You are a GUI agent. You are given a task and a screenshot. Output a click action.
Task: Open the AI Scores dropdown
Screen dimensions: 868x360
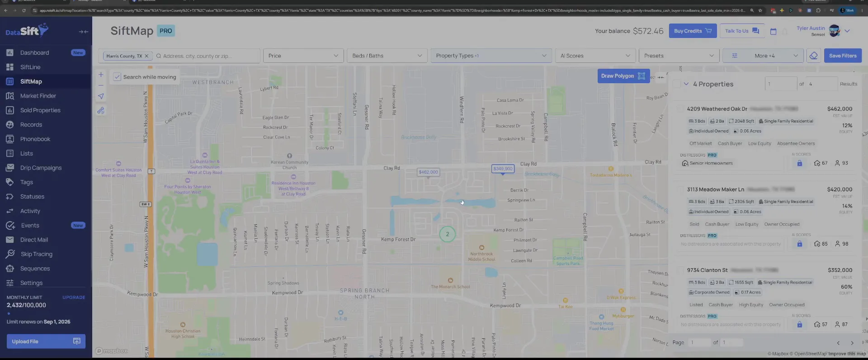[595, 56]
